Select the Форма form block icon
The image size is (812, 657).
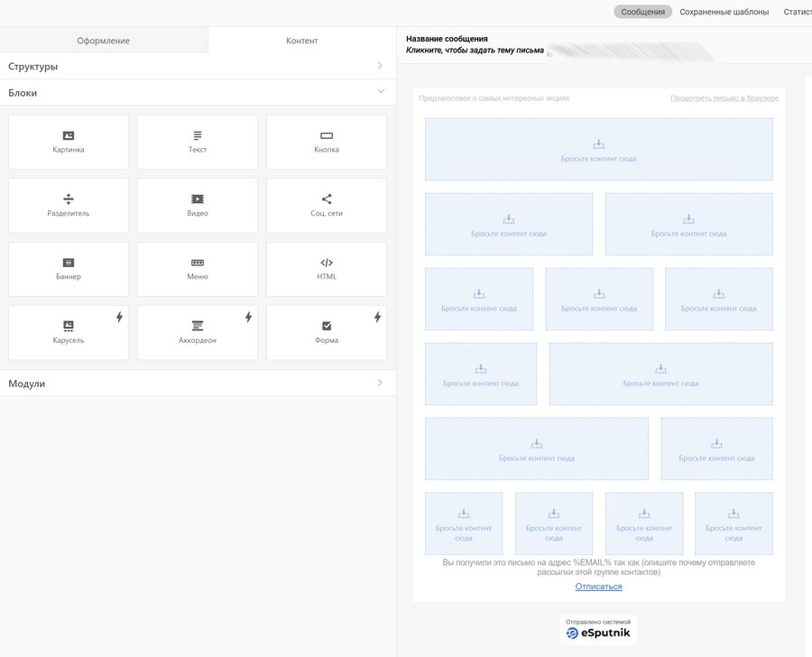click(x=327, y=326)
